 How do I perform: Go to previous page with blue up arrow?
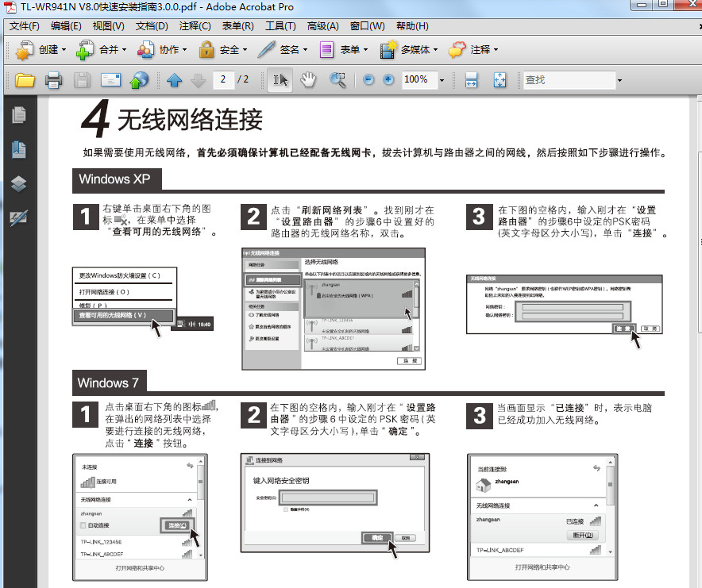point(174,80)
